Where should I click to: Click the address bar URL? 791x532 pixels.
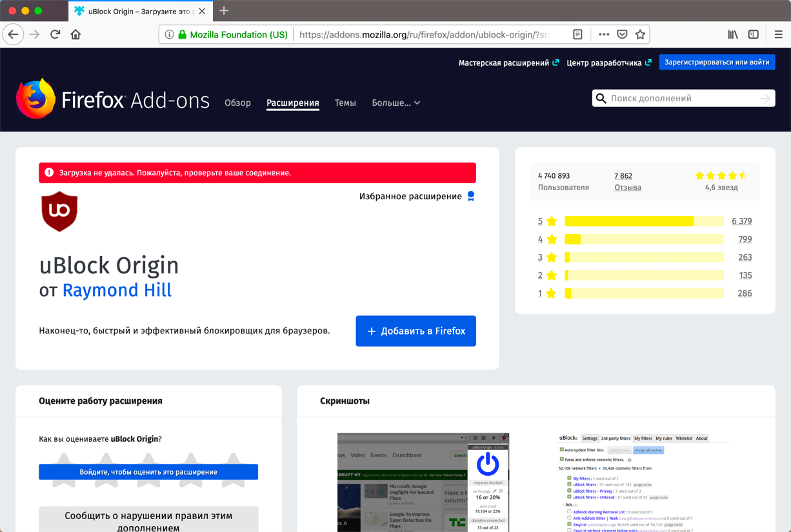point(425,35)
